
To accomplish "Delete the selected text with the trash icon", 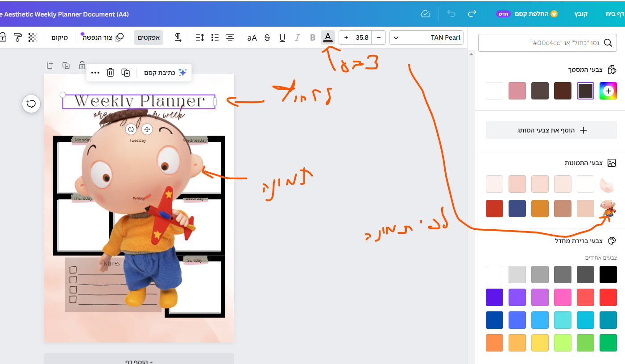I will tap(111, 72).
